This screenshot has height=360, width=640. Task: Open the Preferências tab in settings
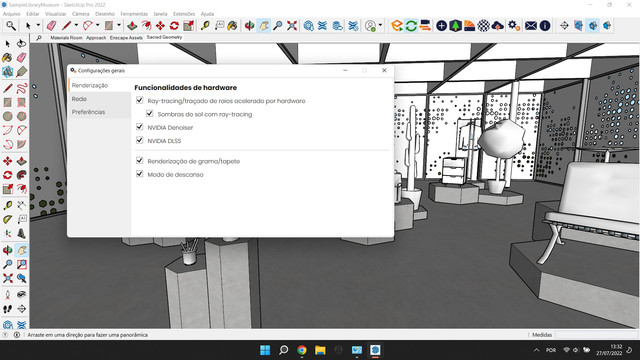pyautogui.click(x=89, y=112)
